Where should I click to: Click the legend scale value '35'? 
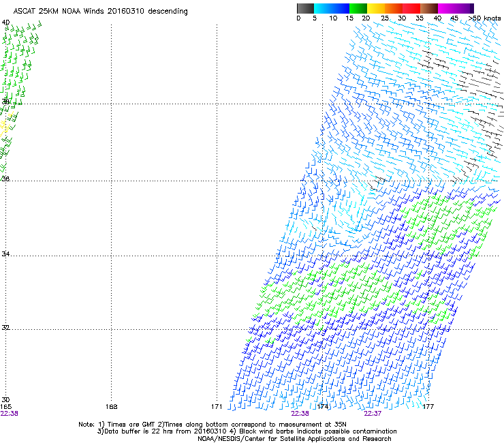pos(420,18)
